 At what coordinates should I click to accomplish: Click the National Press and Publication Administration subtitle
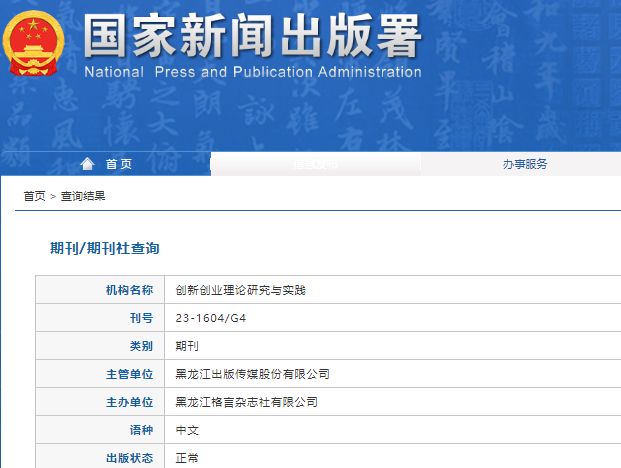[252, 72]
